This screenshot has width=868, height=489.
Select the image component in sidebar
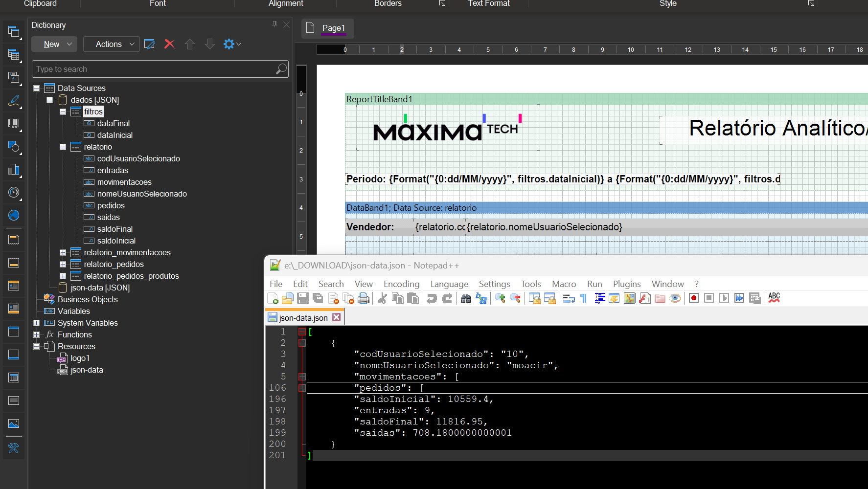14,423
